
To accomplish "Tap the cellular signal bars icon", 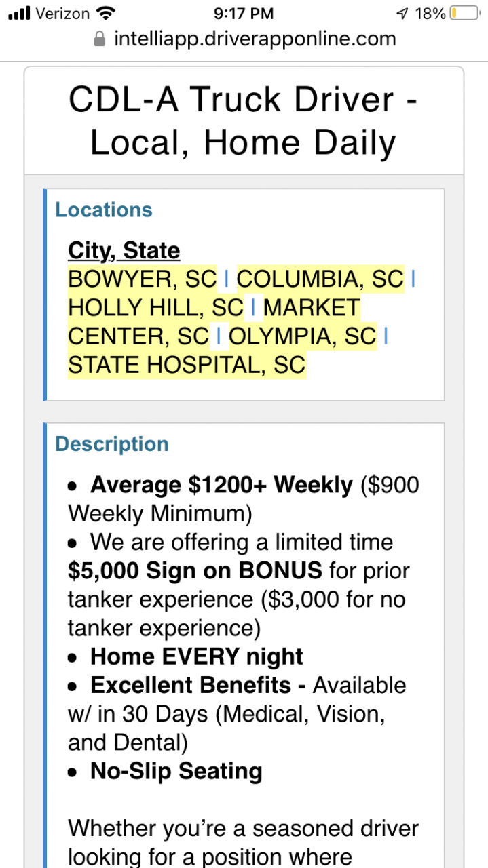I will 20,14.
